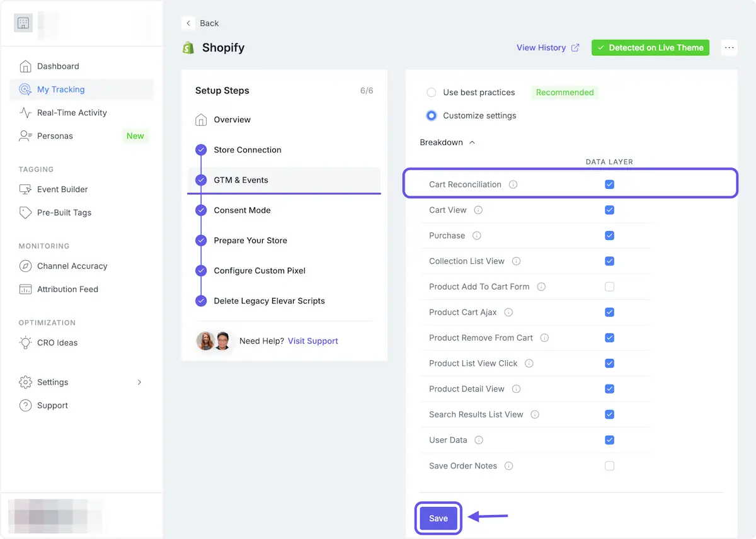Uncheck the Purchase checkbox

tap(609, 235)
